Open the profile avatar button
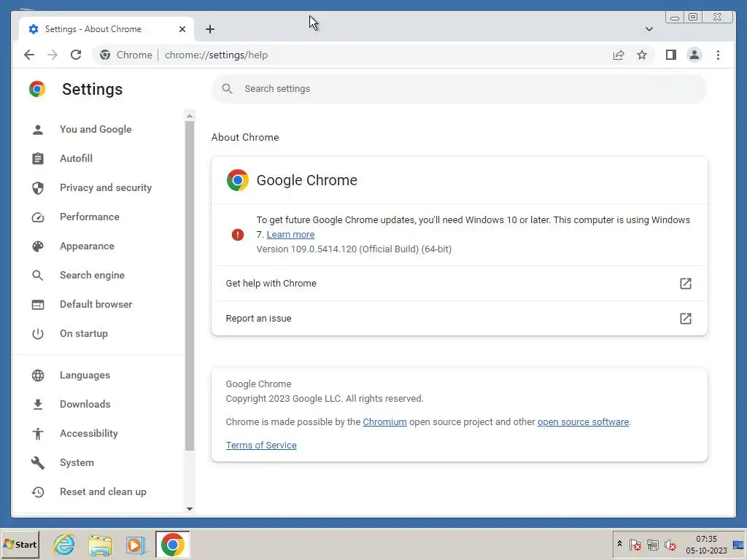Viewport: 747px width, 560px height. pos(694,55)
